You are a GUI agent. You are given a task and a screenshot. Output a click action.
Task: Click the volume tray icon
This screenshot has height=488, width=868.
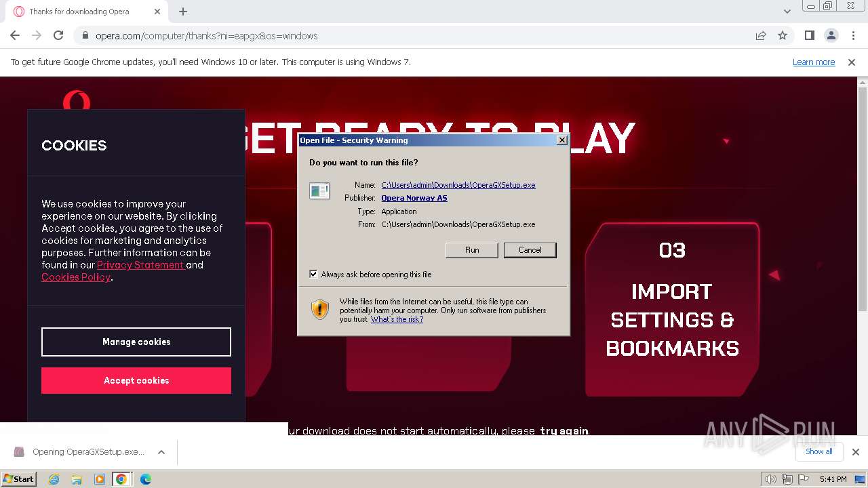click(x=771, y=479)
